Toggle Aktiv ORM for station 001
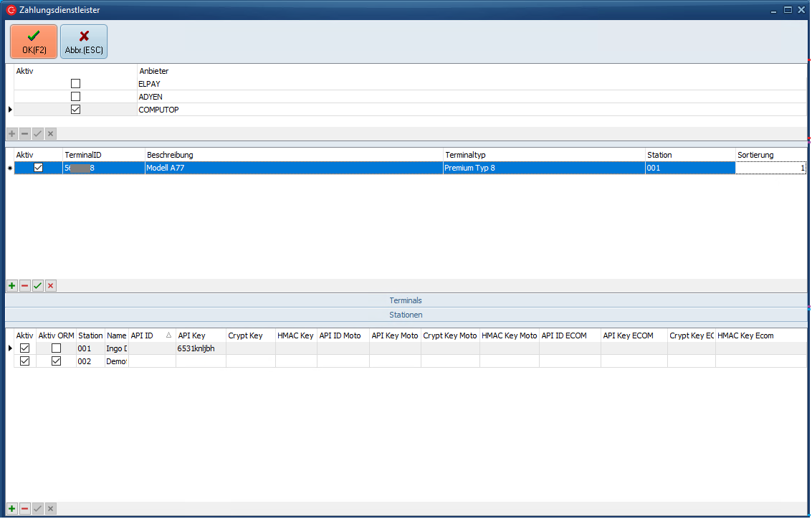 (x=56, y=348)
